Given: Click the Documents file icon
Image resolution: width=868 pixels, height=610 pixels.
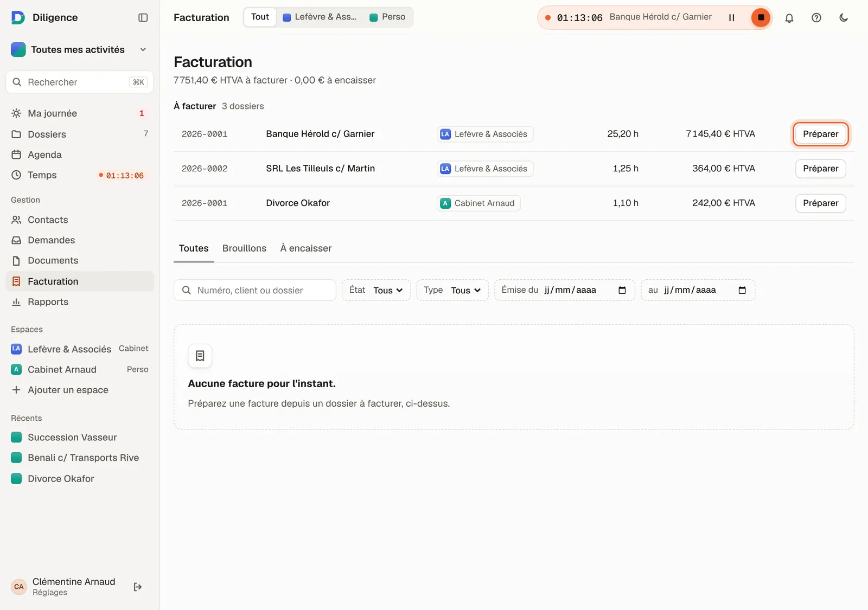Looking at the screenshot, I should point(16,261).
